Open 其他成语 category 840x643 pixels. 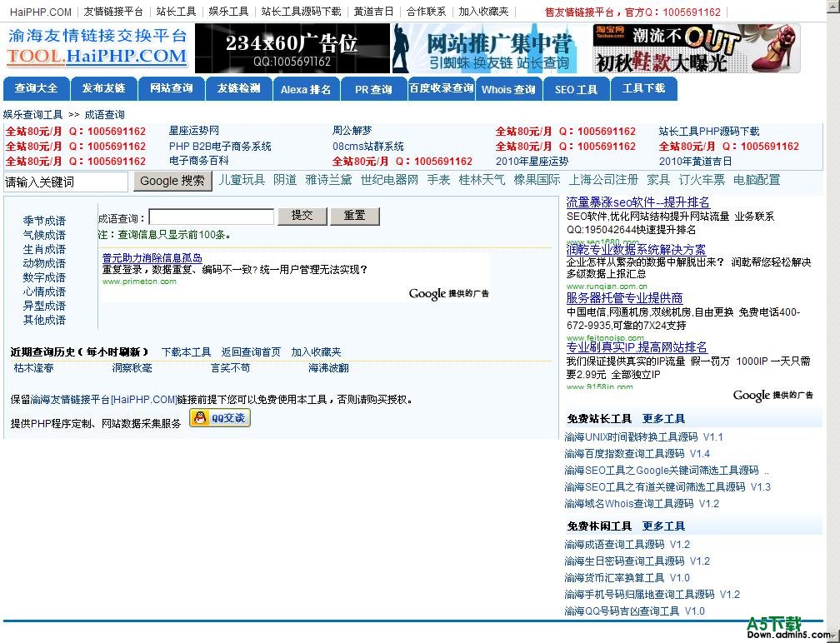44,320
